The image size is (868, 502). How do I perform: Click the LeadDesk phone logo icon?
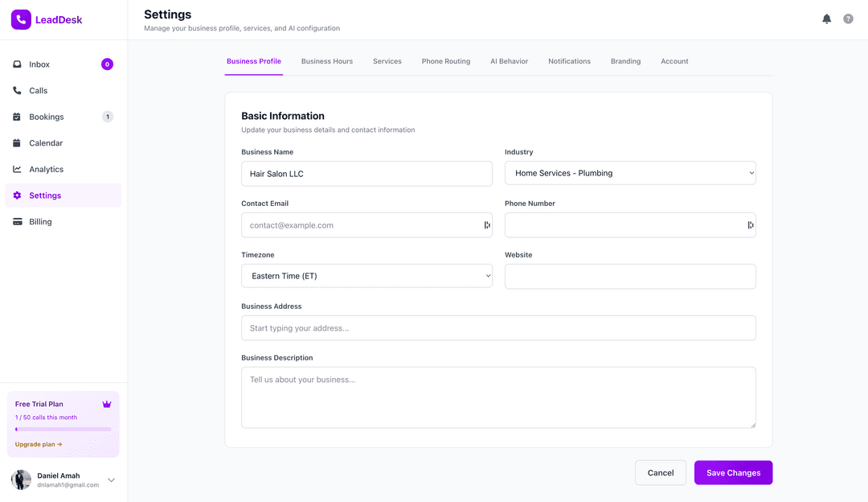pyautogui.click(x=21, y=19)
